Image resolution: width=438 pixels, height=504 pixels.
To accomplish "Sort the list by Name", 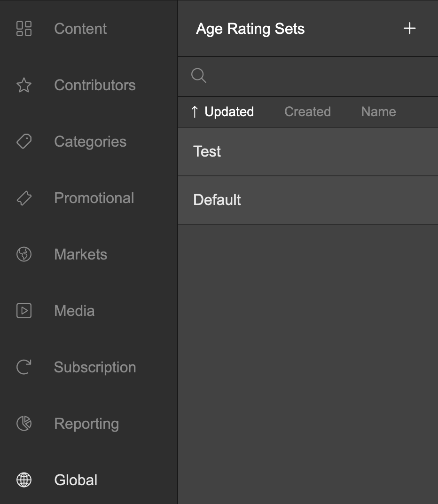I will 378,112.
